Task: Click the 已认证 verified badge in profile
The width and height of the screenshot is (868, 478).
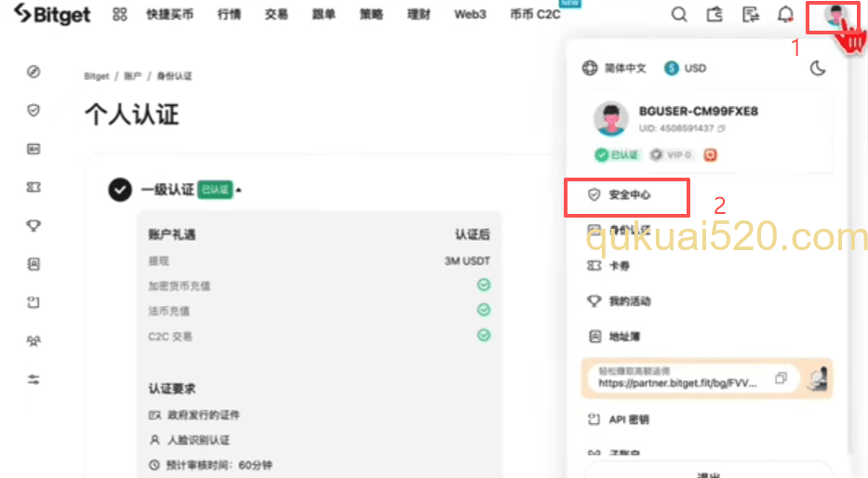Action: click(616, 155)
